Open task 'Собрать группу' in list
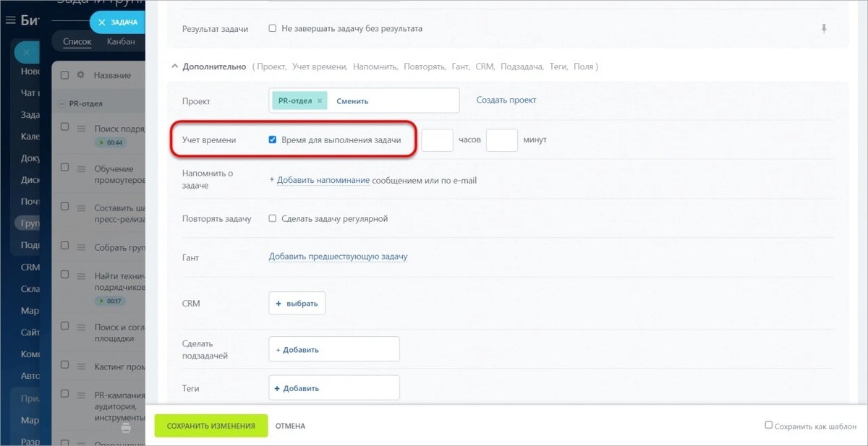Screen dimensions: 868x446 (120, 247)
